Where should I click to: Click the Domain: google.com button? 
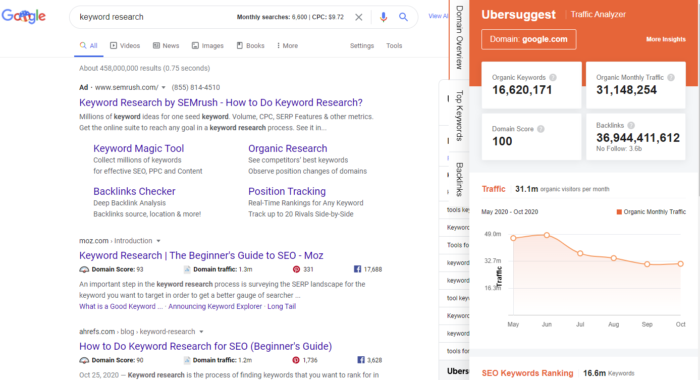click(529, 39)
